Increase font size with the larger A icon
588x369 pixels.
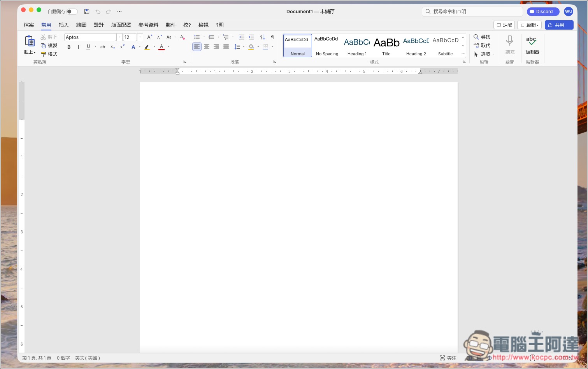[149, 37]
